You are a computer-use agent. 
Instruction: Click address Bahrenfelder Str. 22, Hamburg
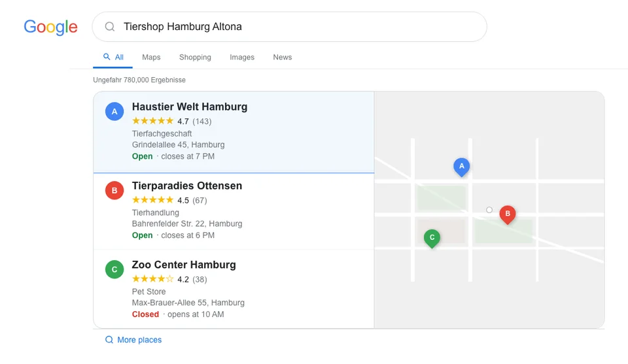tap(187, 223)
